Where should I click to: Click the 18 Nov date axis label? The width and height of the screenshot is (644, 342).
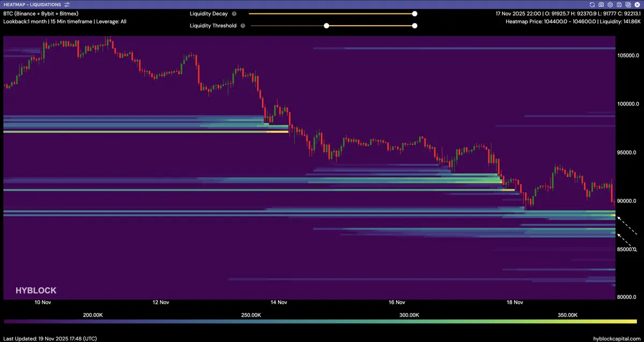pyautogui.click(x=515, y=302)
